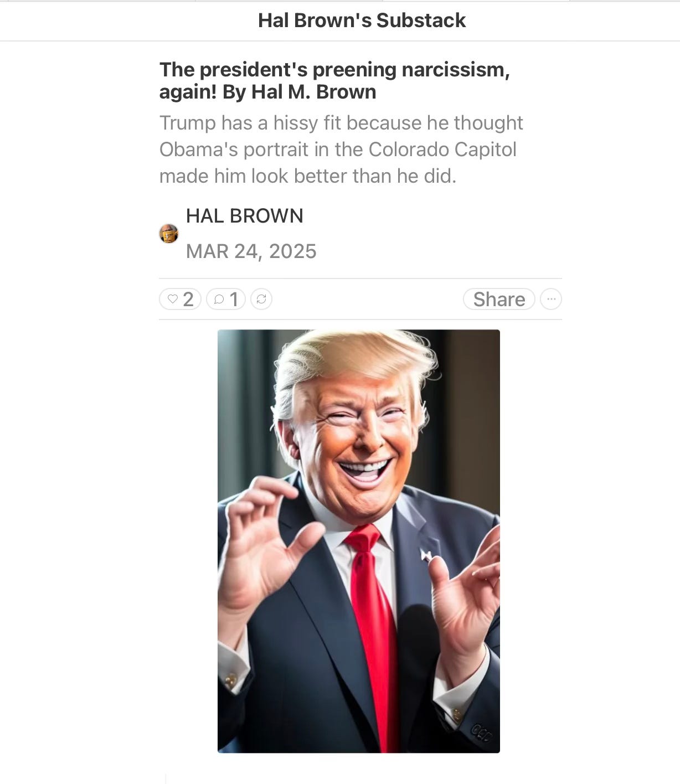Go to Hal Brown's Substack homepage title
Viewport: 680px width, 784px height.
pos(362,20)
